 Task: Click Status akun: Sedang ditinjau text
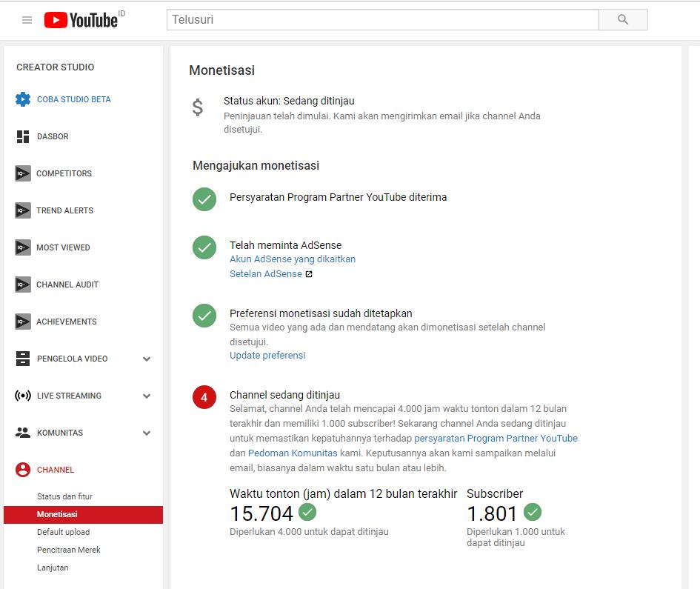pyautogui.click(x=289, y=101)
